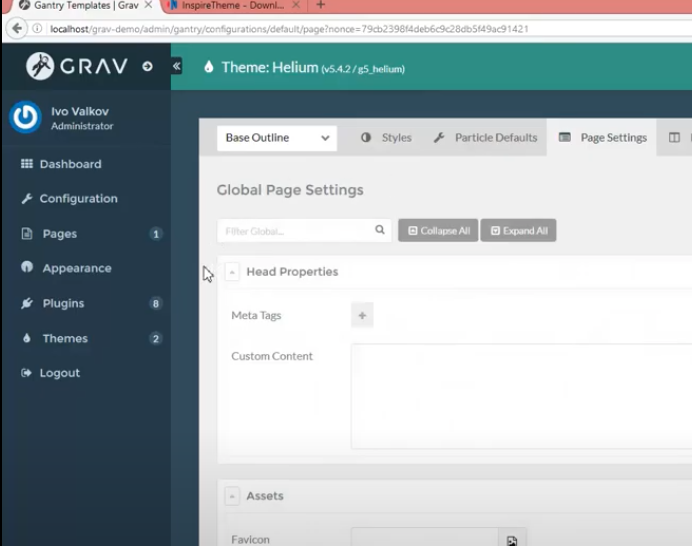Click the browser back arrow
The width and height of the screenshot is (692, 546).
17,29
